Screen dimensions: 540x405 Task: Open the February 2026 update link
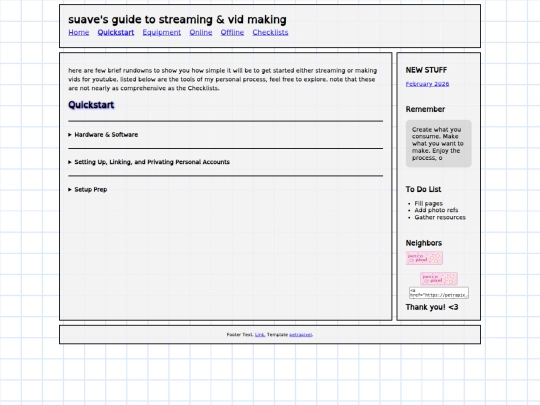coord(427,84)
